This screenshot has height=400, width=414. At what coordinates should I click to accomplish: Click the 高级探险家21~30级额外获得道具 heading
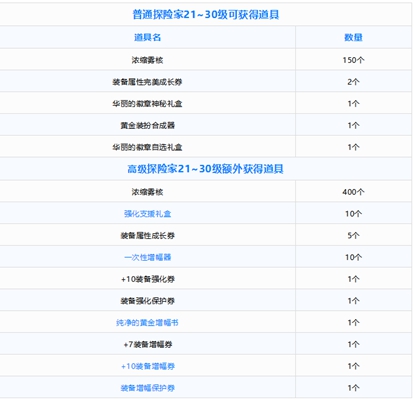pos(205,169)
